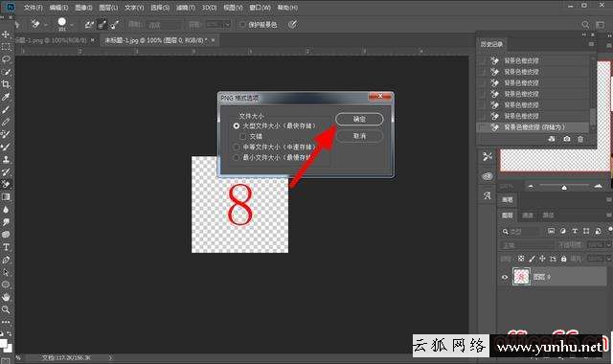Lock layer position cross-arrows icon
Screen dimensions: 613x364
coord(542,259)
